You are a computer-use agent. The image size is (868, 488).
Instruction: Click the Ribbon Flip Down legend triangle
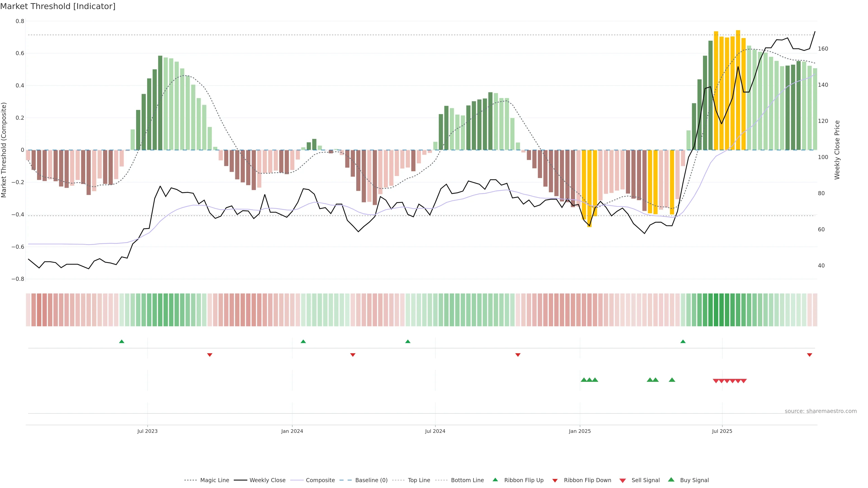pos(555,481)
